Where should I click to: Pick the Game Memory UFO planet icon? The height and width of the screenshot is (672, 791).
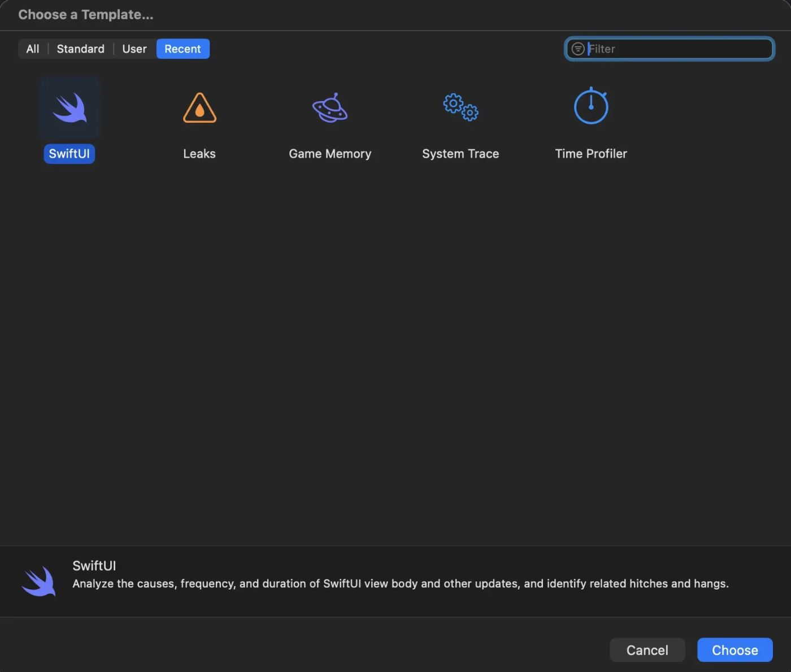coord(330,107)
